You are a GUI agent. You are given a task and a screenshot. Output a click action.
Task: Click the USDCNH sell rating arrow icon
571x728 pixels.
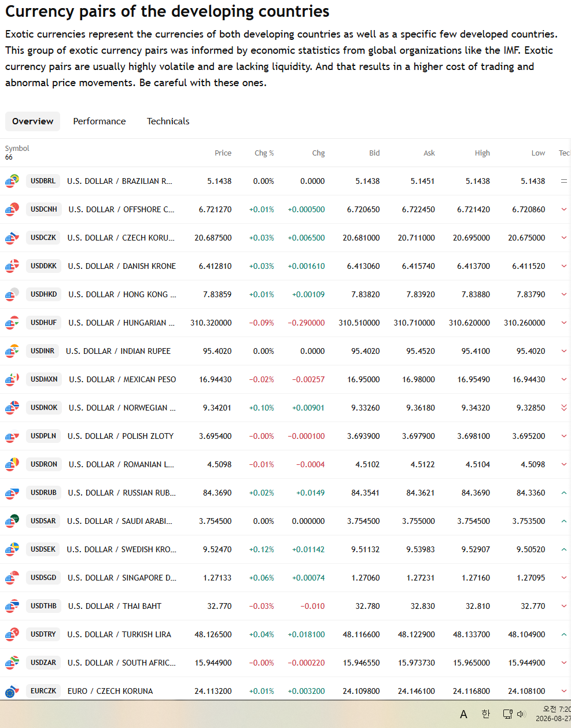(x=564, y=209)
